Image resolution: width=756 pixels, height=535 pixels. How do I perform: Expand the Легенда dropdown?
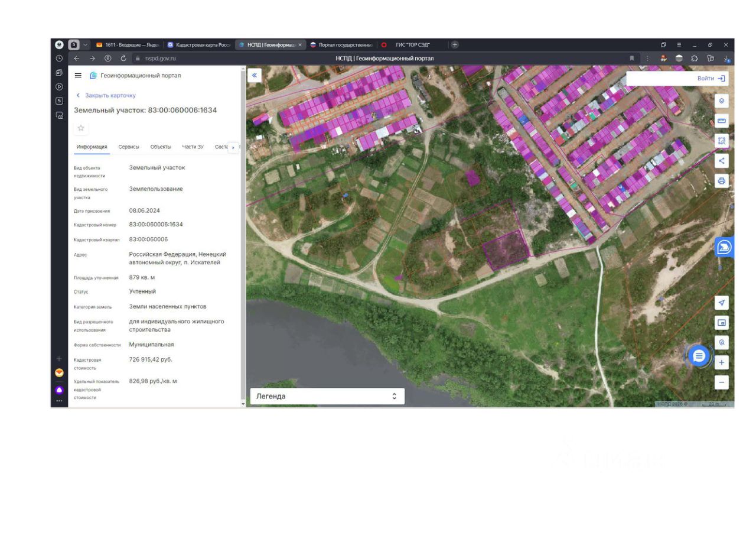point(327,396)
